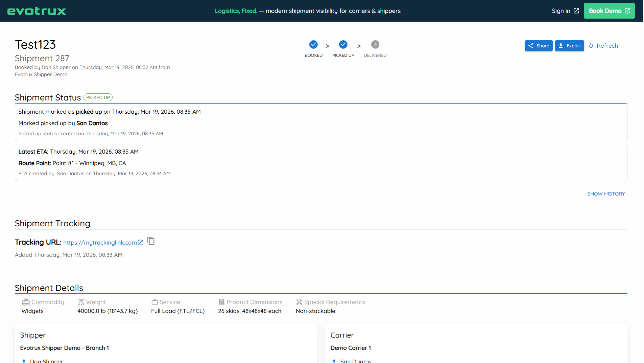Click 'Marked picked up by San Dantos'
The image size is (644, 363).
[63, 123]
